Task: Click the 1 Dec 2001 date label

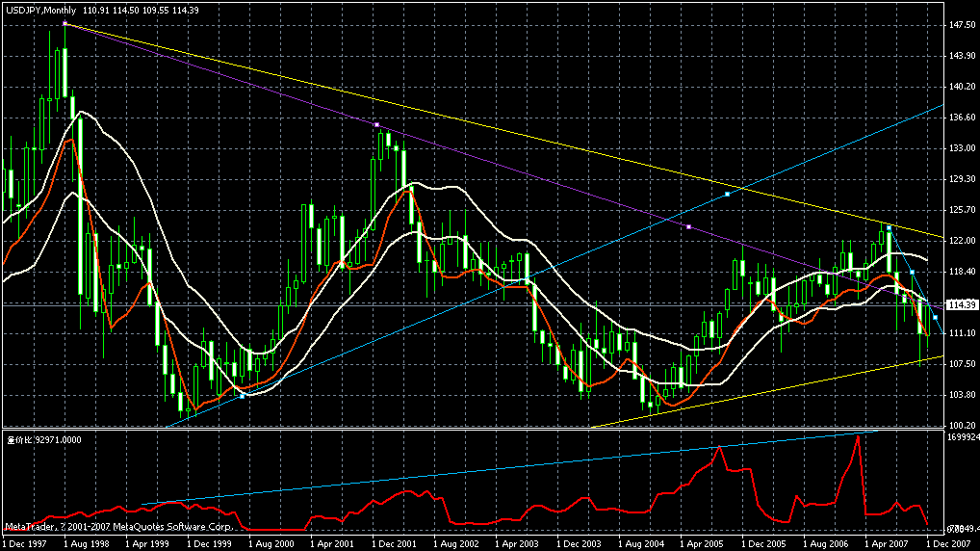Action: tap(395, 544)
